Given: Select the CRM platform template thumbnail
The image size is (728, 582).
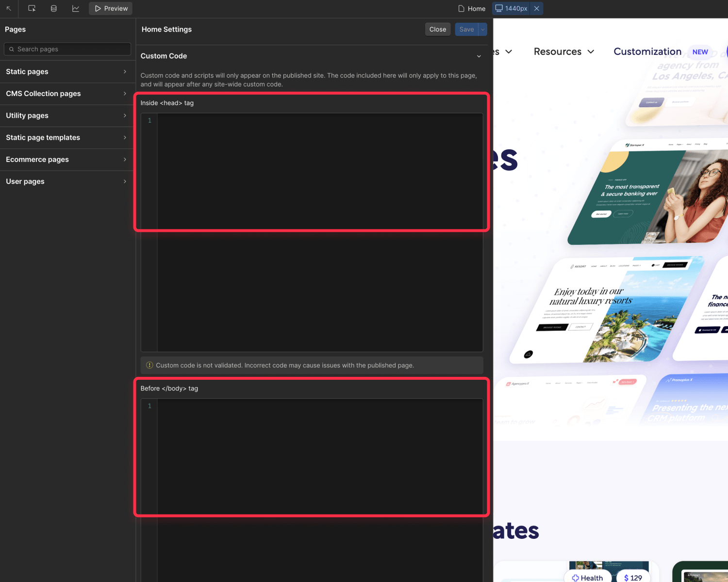Looking at the screenshot, I should tap(684, 400).
